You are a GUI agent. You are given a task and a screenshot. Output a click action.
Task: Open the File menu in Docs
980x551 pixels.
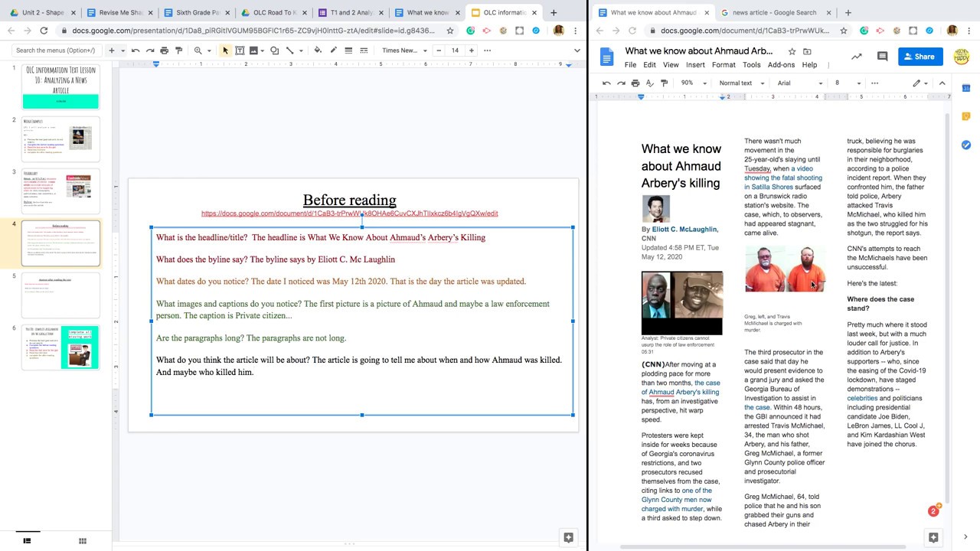pyautogui.click(x=630, y=65)
